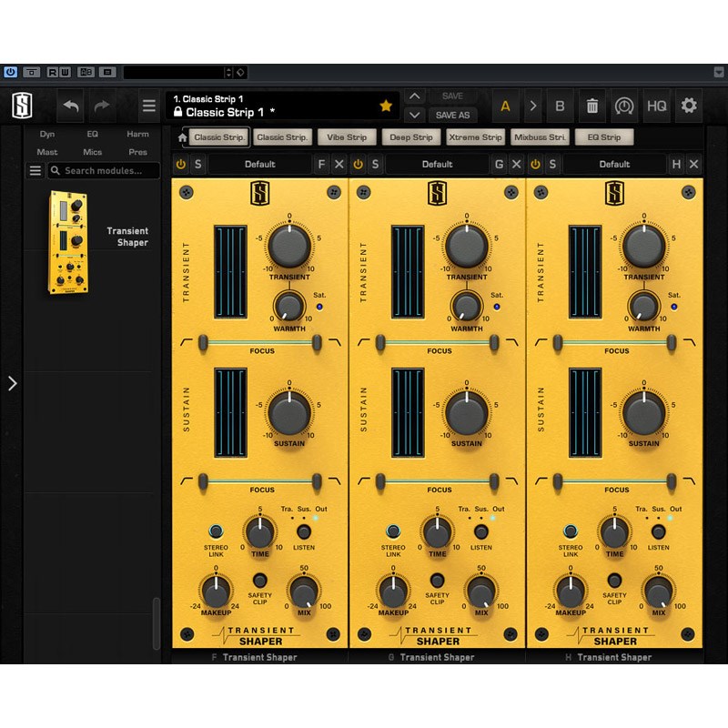Click the gain-match meter icon next to HQ

(x=624, y=106)
